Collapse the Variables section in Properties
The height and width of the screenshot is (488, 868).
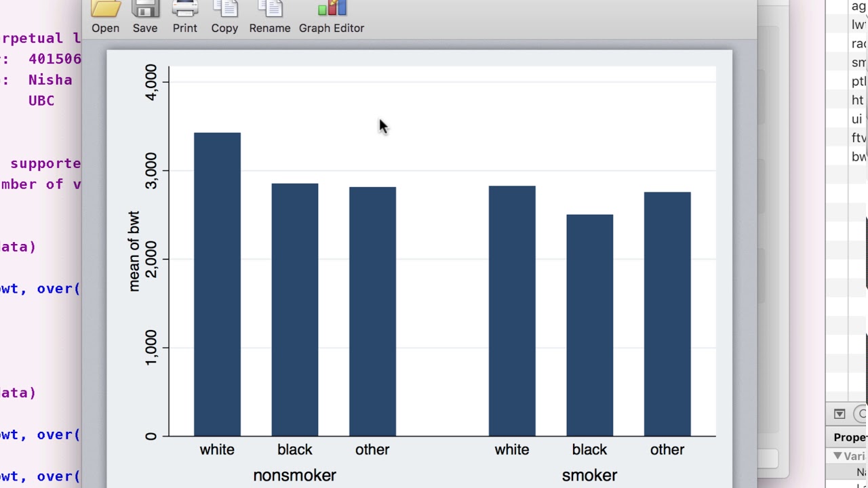[838, 456]
